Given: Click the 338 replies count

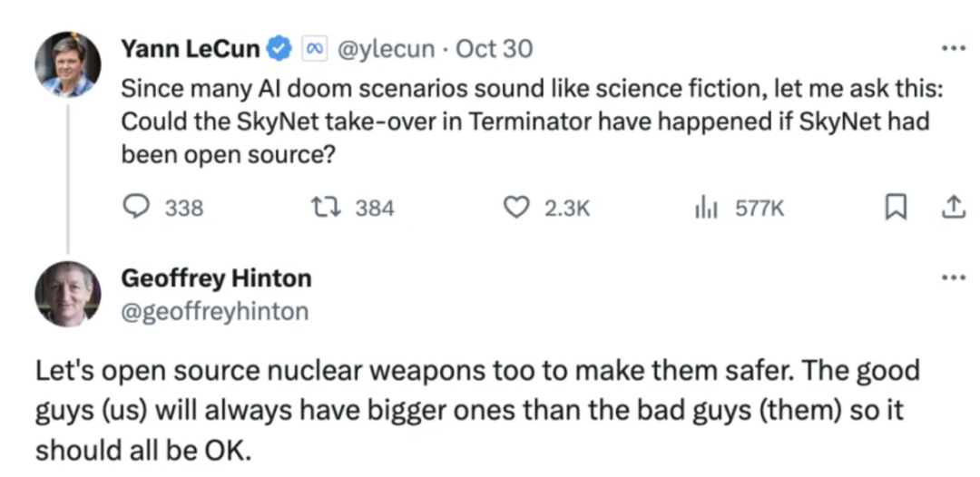Looking at the screenshot, I should [x=184, y=208].
